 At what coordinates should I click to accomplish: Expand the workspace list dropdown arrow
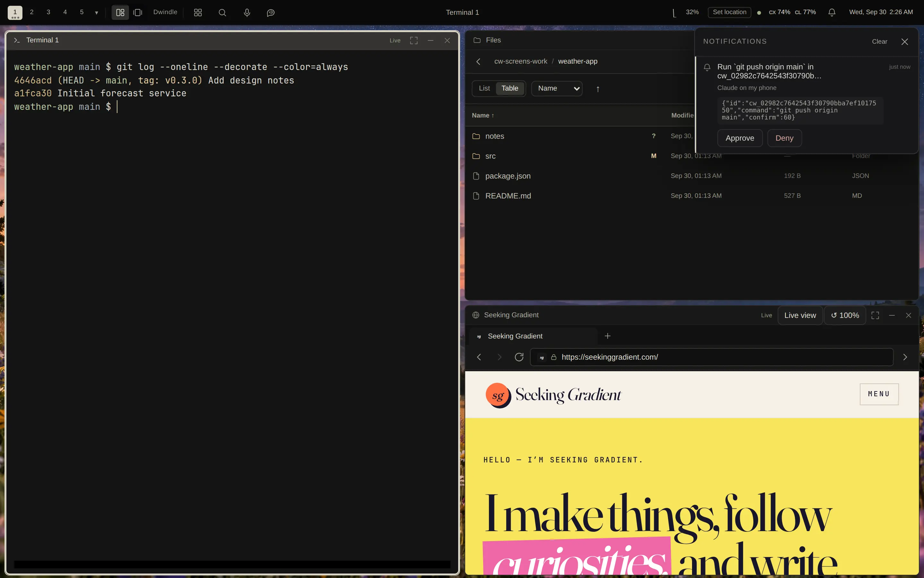point(97,13)
